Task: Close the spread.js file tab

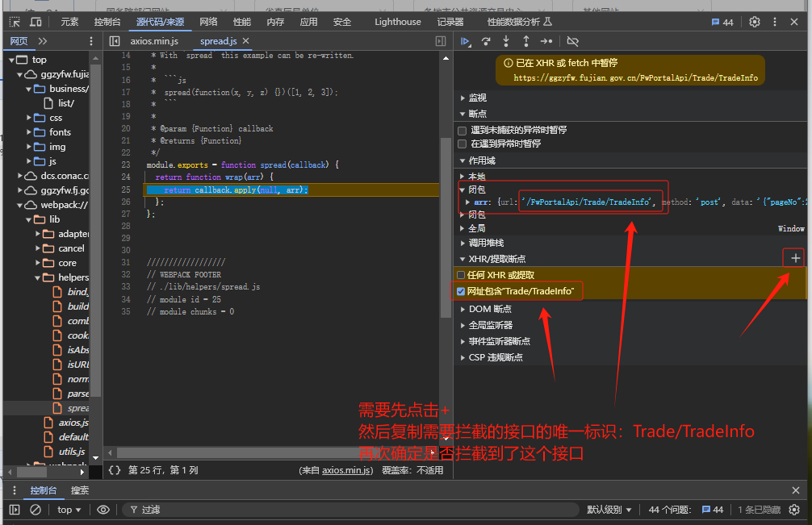Action: [246, 41]
